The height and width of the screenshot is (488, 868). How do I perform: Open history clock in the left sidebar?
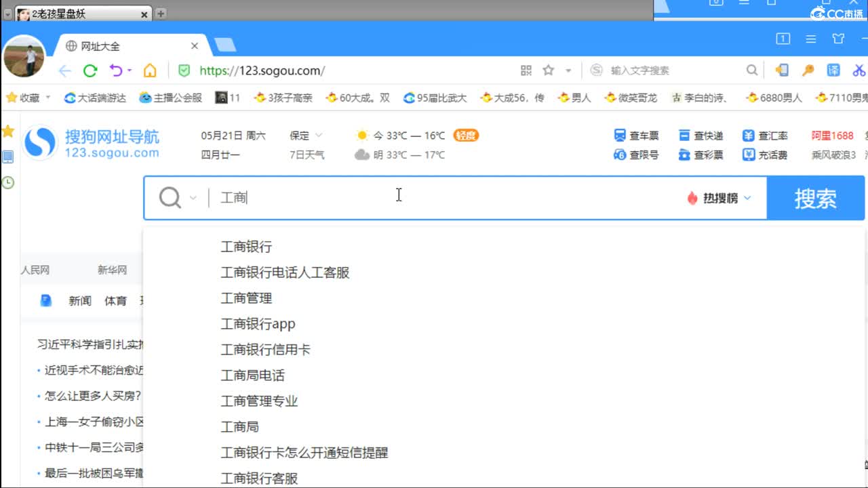tap(8, 182)
